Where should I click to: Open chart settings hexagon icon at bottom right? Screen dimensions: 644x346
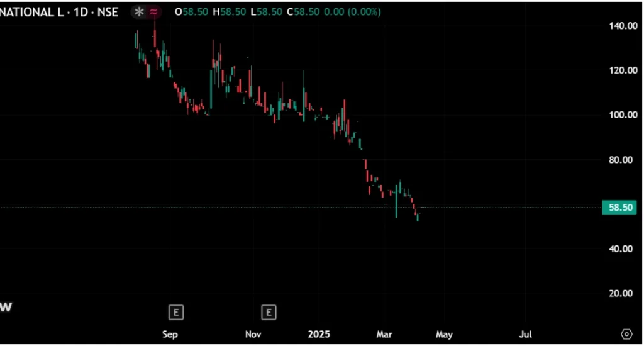(x=626, y=334)
